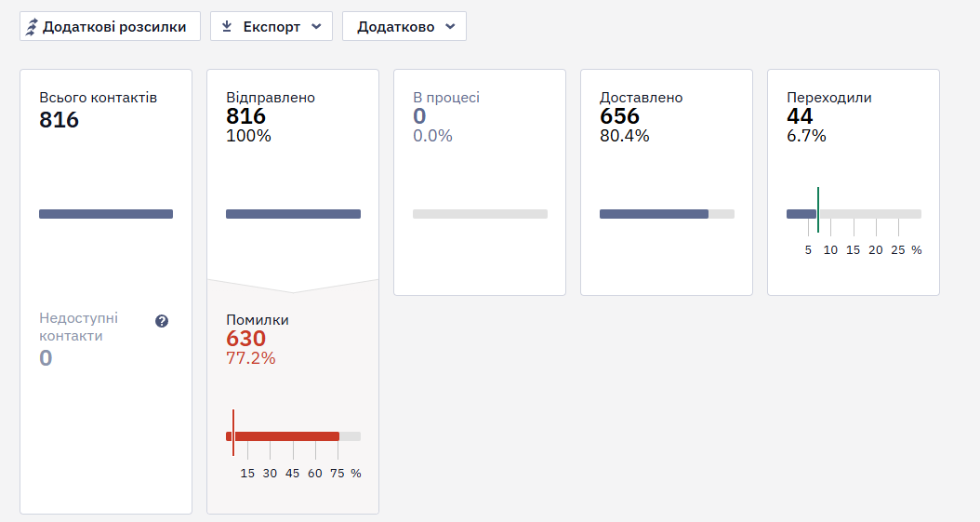Click the download icon next to Експорт

(x=227, y=26)
